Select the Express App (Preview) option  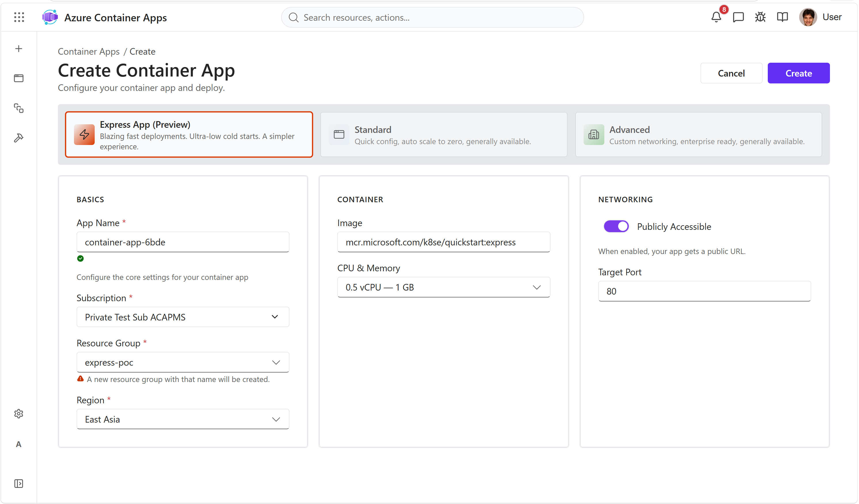point(189,135)
